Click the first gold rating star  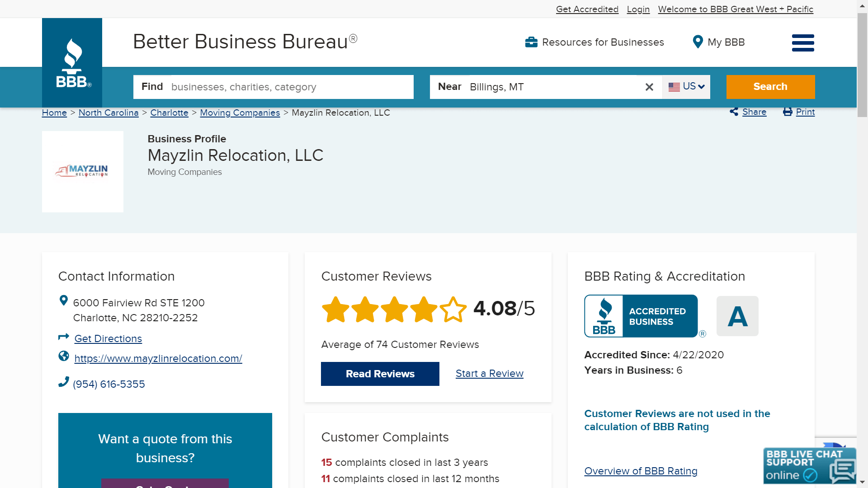[x=335, y=310]
